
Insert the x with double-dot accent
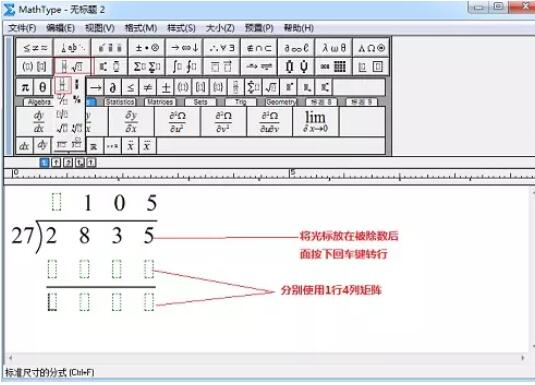(x=130, y=146)
